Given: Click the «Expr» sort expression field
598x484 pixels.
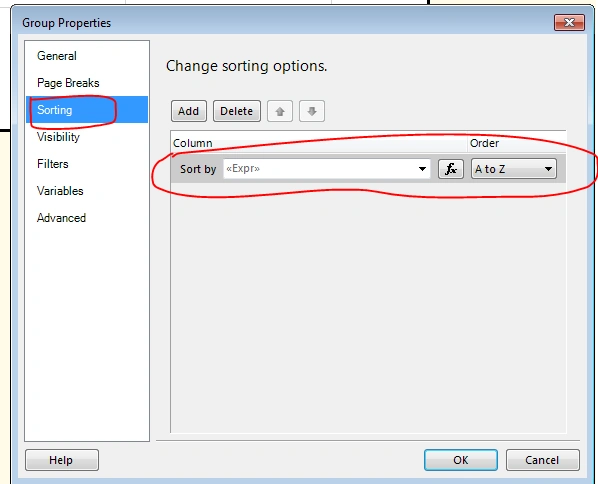Looking at the screenshot, I should pos(326,169).
